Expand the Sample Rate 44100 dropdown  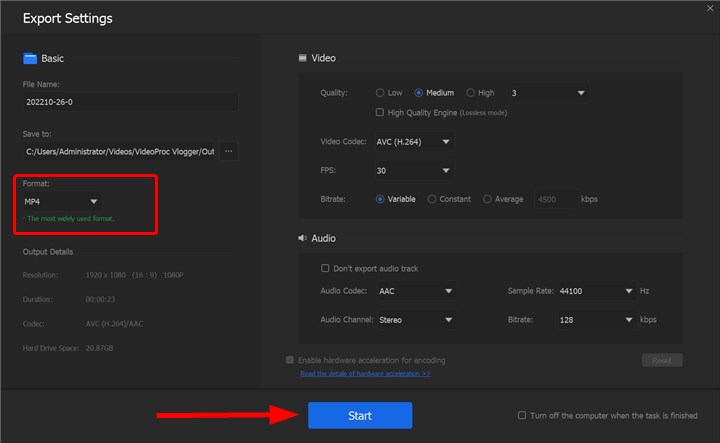tap(596, 292)
